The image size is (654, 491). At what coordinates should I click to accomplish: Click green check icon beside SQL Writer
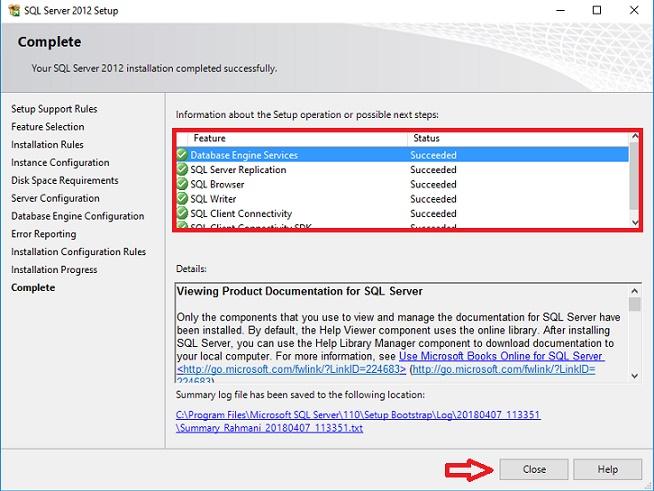(x=182, y=199)
